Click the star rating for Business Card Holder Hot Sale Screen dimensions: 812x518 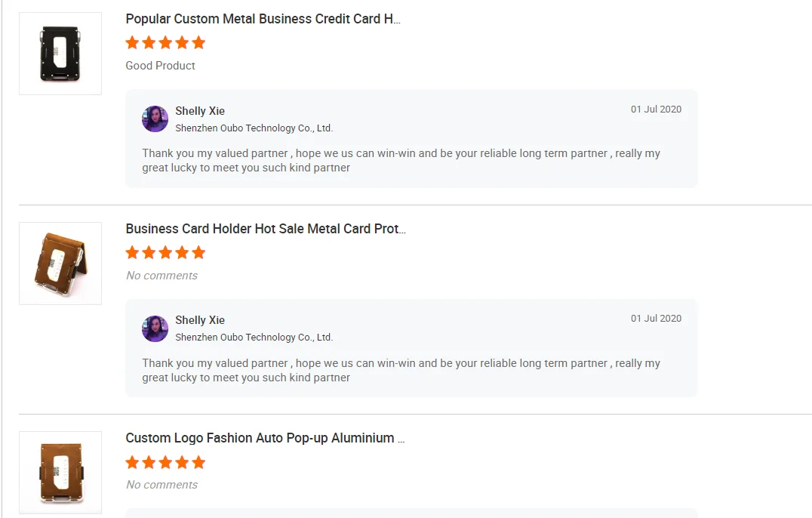point(165,252)
